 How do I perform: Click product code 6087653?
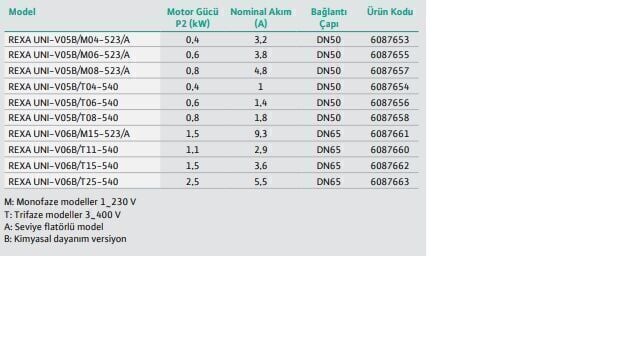tap(390, 40)
